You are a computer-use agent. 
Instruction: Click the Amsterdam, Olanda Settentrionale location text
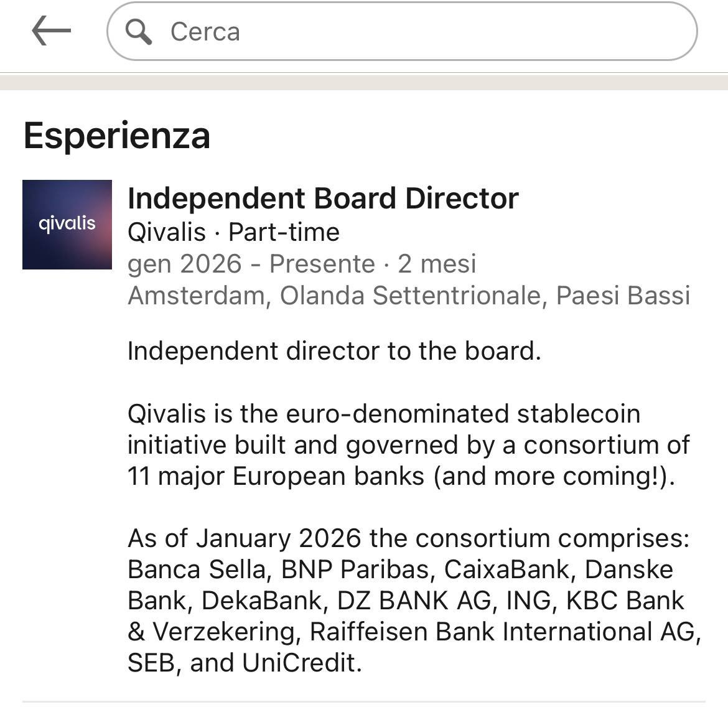408,295
